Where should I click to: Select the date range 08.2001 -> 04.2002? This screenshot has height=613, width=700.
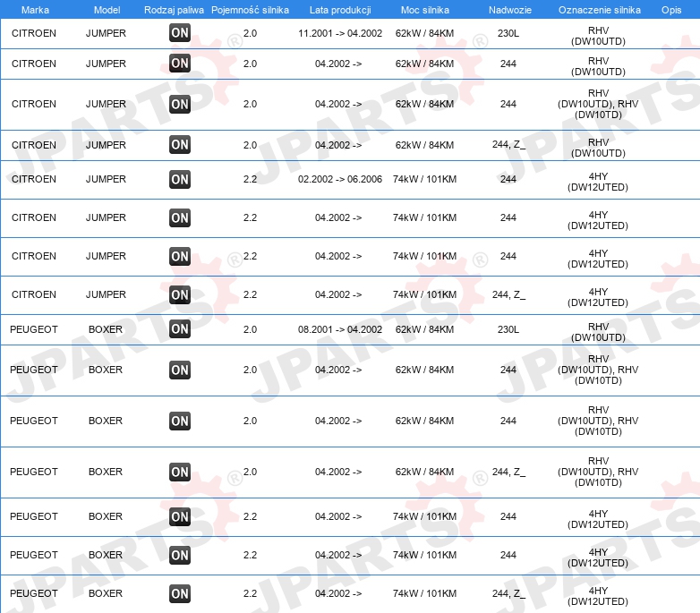(340, 329)
